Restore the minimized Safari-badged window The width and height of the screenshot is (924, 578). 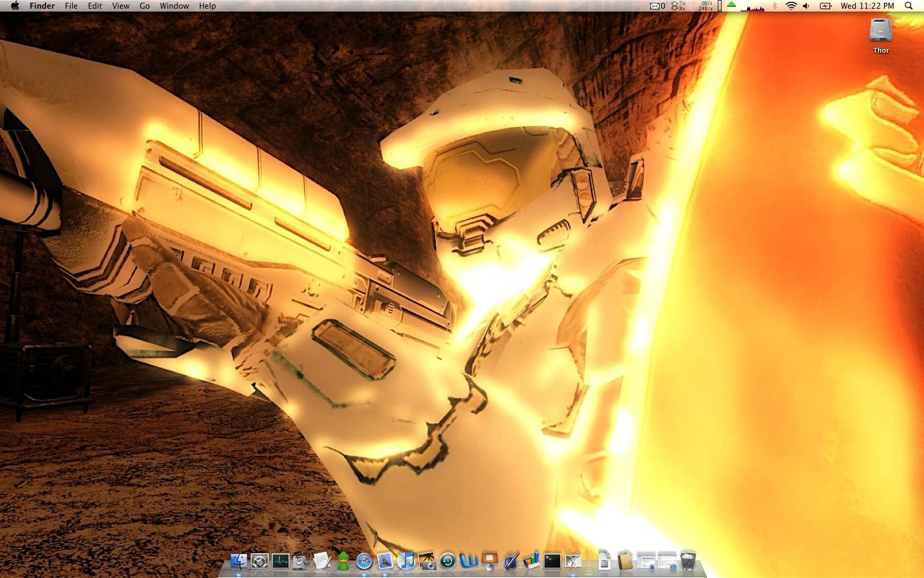click(x=667, y=561)
